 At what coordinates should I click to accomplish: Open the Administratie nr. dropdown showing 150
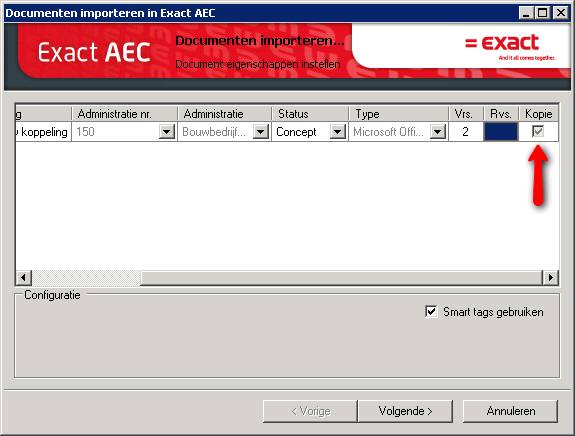point(166,132)
